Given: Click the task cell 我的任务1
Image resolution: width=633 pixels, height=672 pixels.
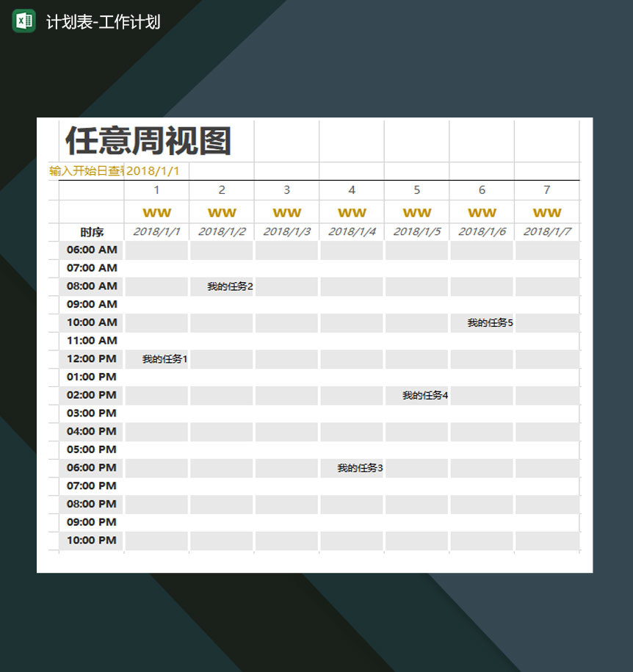Looking at the screenshot, I should pos(156,358).
